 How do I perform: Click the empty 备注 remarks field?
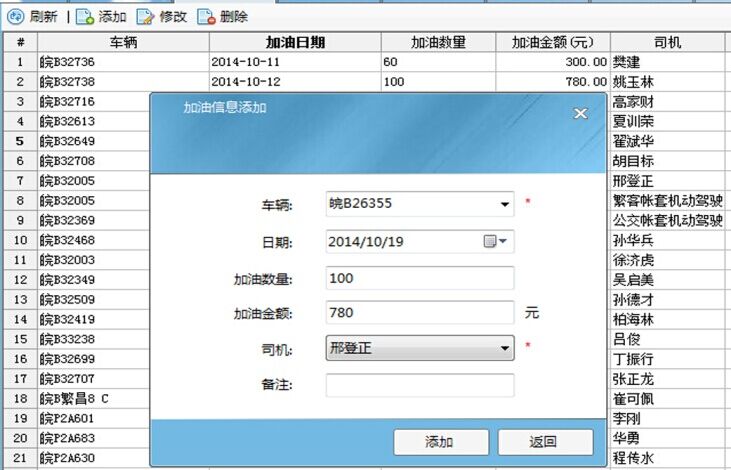tap(420, 385)
